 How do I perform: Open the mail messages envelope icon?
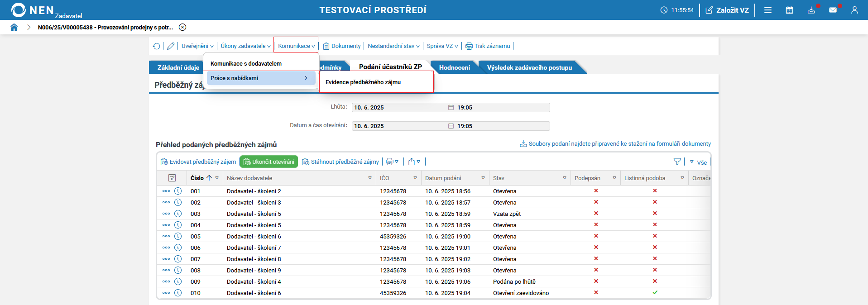click(x=833, y=10)
